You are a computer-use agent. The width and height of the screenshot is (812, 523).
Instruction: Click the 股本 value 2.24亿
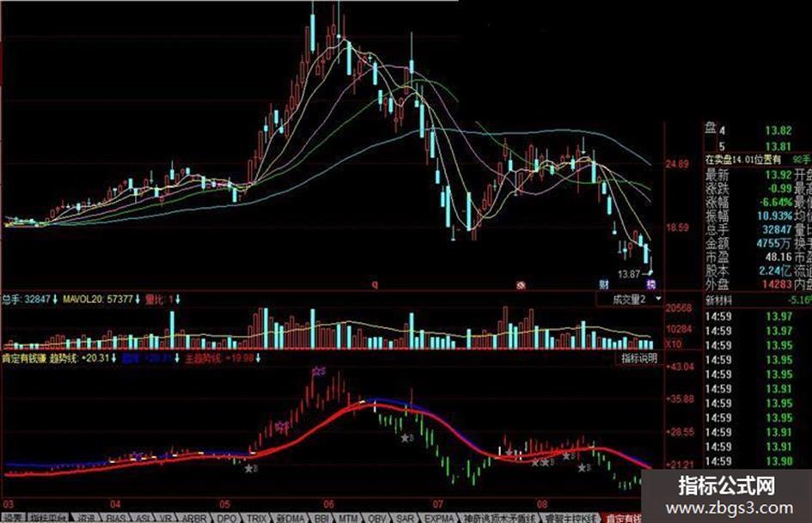775,271
